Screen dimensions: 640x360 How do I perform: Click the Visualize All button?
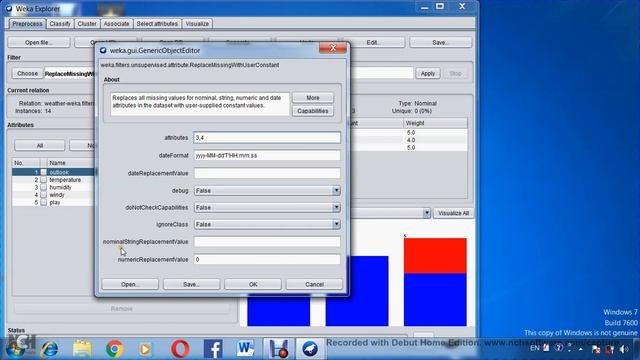(x=453, y=213)
